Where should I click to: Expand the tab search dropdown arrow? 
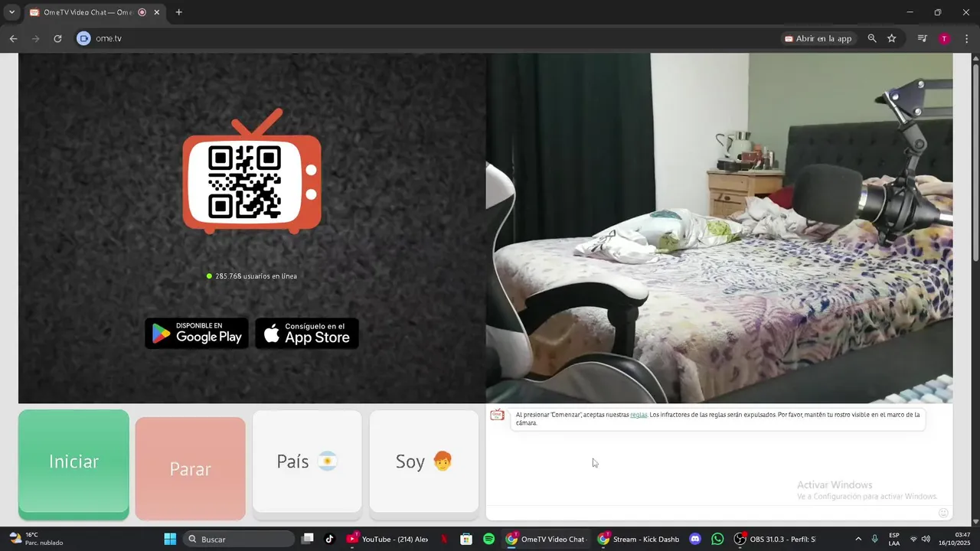[x=11, y=12]
